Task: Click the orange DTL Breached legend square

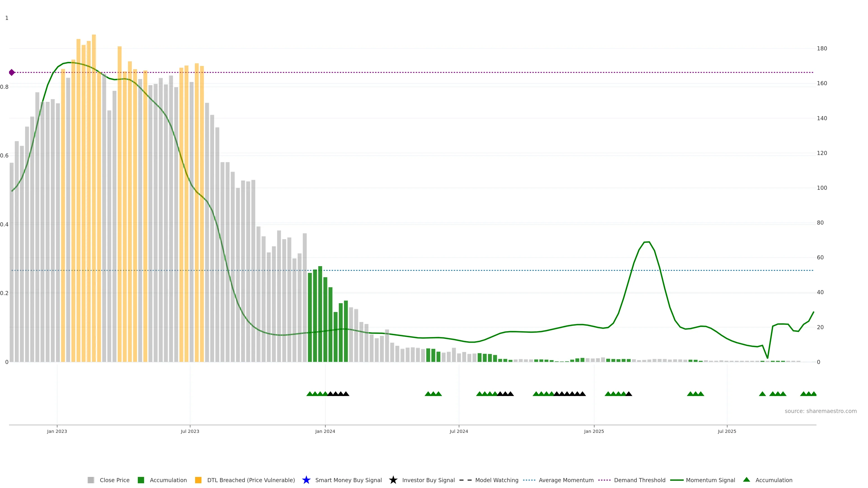Action: (x=198, y=480)
